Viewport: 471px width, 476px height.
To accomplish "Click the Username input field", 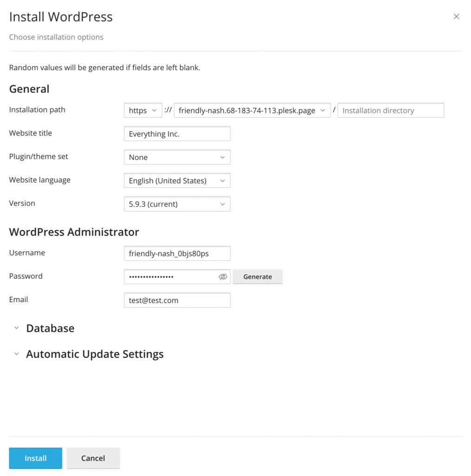I will [x=177, y=253].
